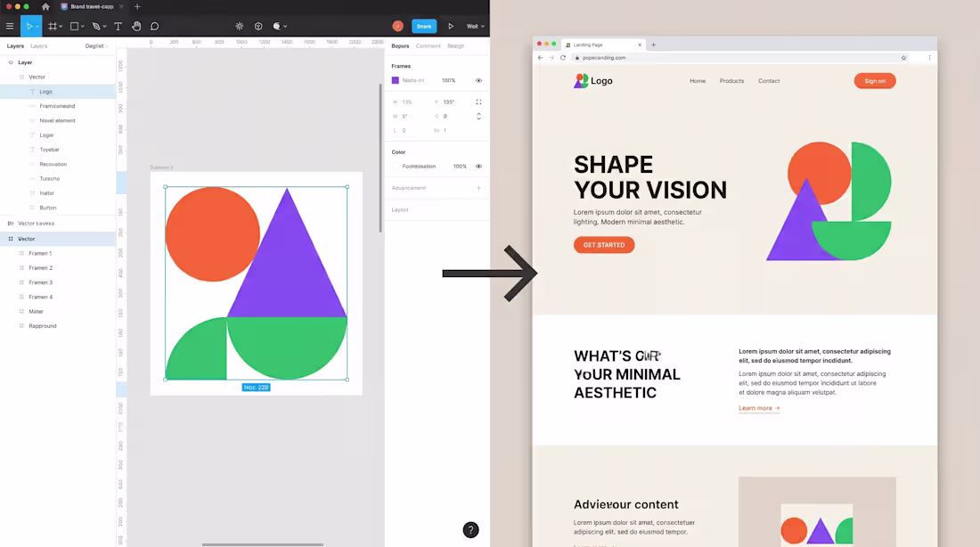
Task: Select the Pen tool
Action: pyautogui.click(x=96, y=26)
